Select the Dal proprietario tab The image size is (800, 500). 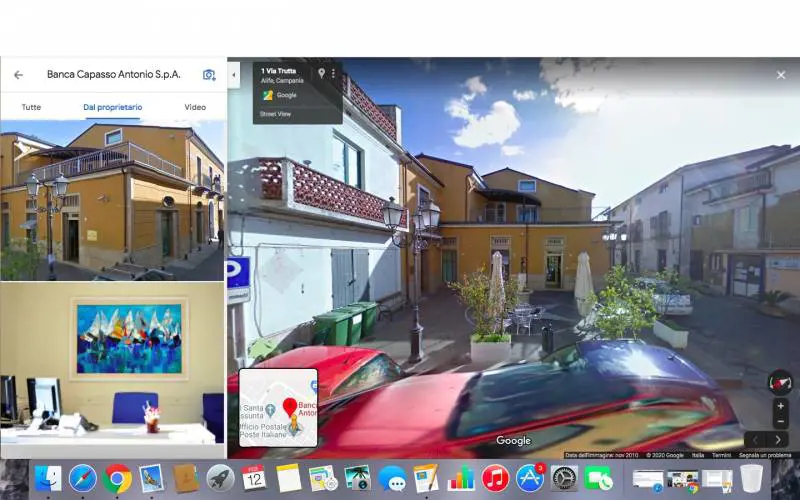112,107
